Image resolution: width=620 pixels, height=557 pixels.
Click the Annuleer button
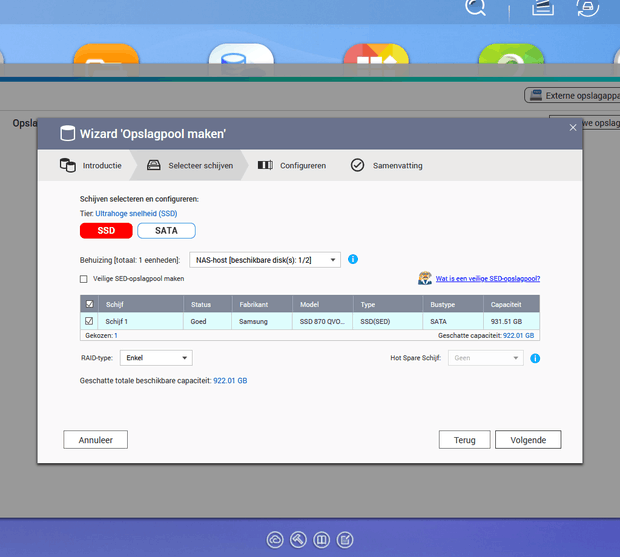95,440
